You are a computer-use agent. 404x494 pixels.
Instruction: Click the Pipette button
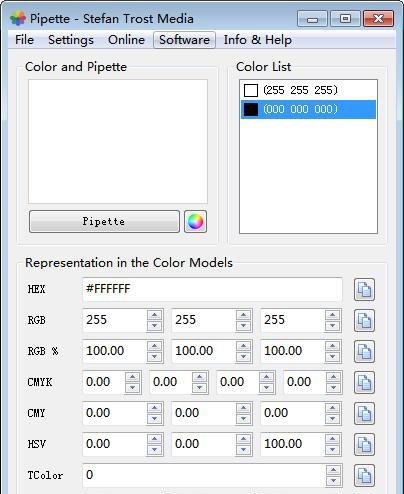104,221
